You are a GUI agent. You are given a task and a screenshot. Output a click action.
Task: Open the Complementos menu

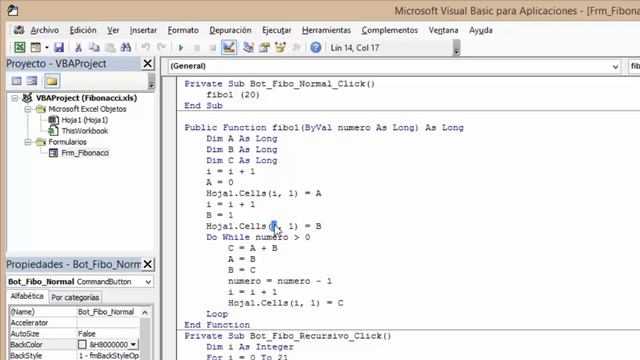389,30
